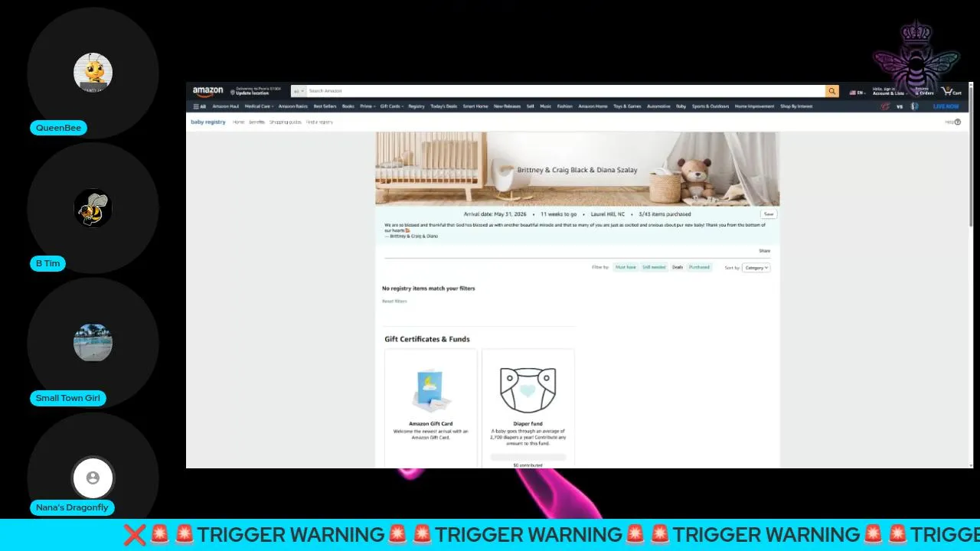Toggle the Purchased filter
This screenshot has width=980, height=551.
[699, 267]
